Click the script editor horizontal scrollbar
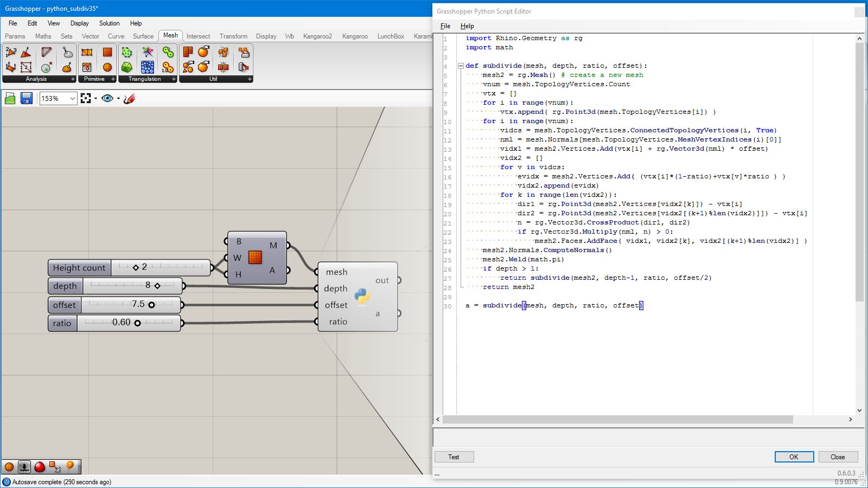Screen dimensions: 868x488 tap(617, 420)
